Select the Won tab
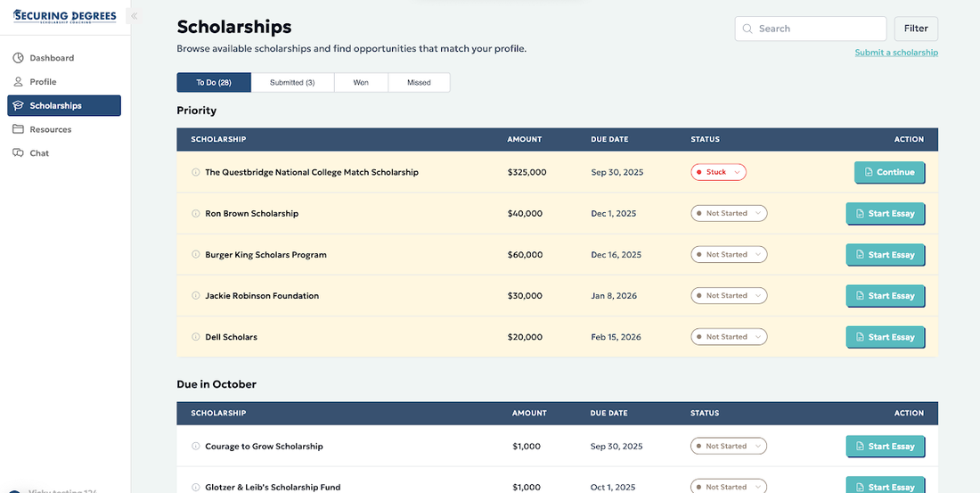Viewport: 980px width, 493px height. coord(361,83)
